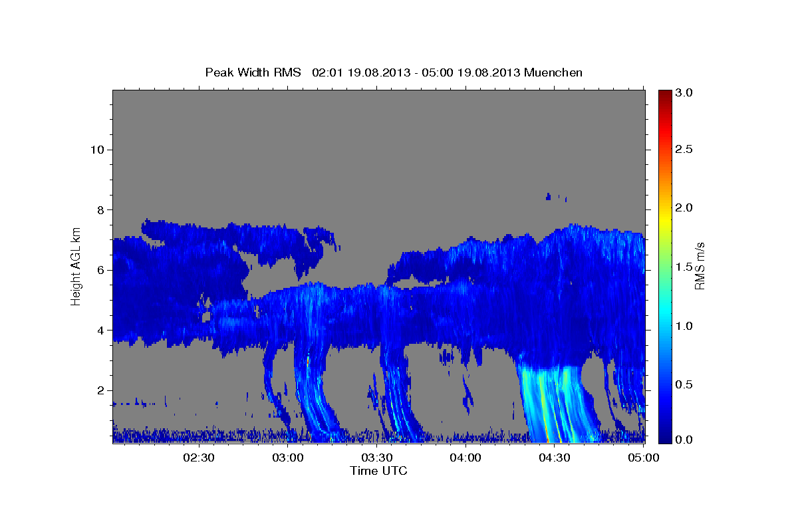Image resolution: width=798 pixels, height=532 pixels.
Task: Click the height tick label 2
Action: coord(100,390)
